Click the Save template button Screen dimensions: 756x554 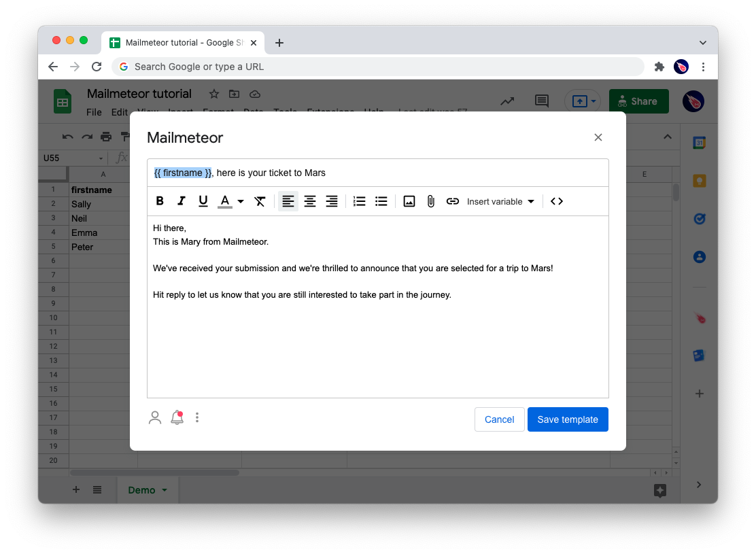(x=568, y=419)
